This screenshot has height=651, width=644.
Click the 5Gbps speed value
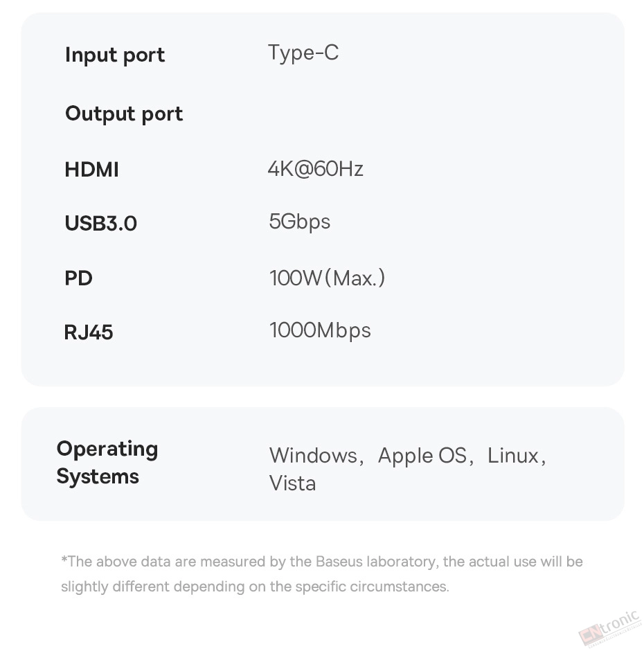pyautogui.click(x=300, y=222)
